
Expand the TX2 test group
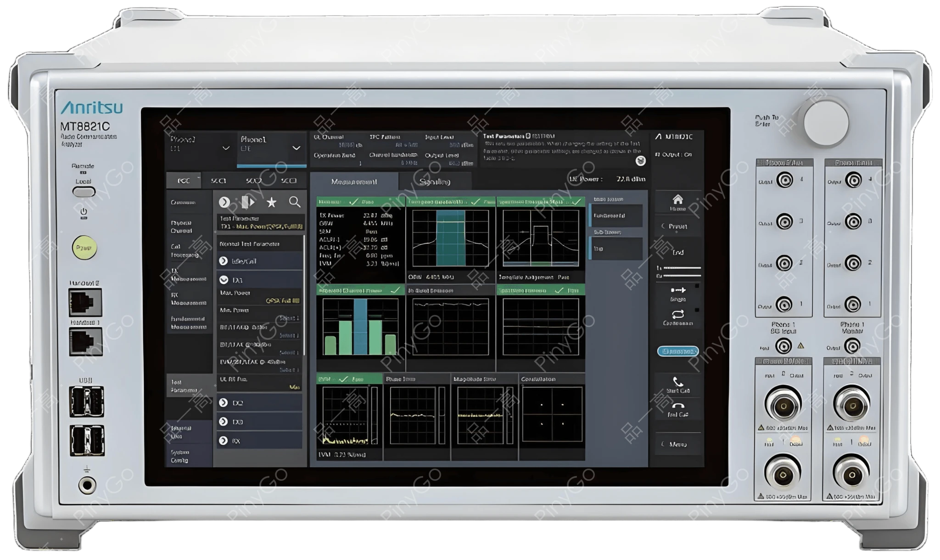point(224,403)
